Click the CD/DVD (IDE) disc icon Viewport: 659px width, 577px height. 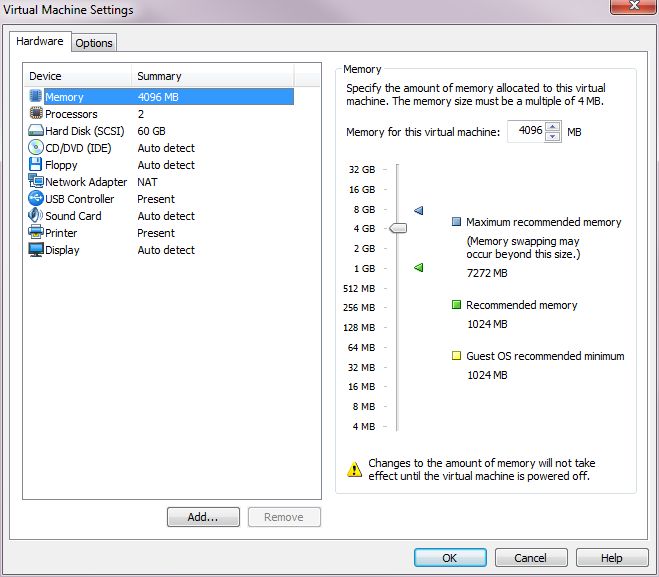point(36,148)
